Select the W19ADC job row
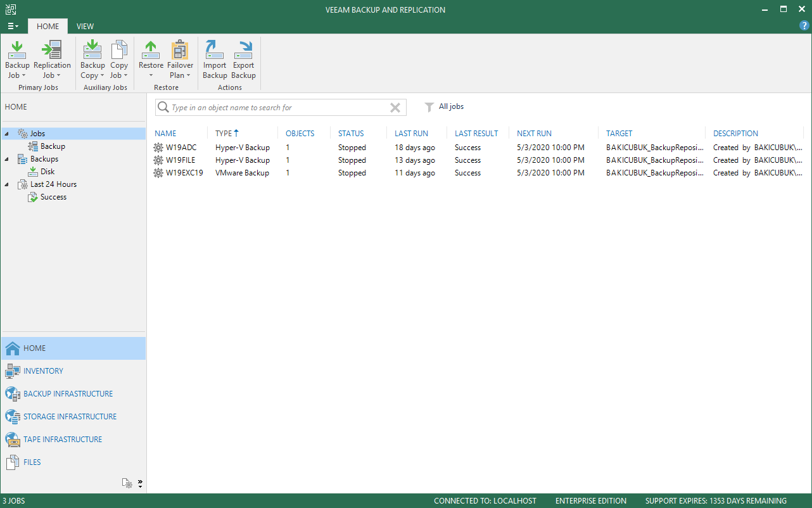The width and height of the screenshot is (812, 508). point(479,148)
